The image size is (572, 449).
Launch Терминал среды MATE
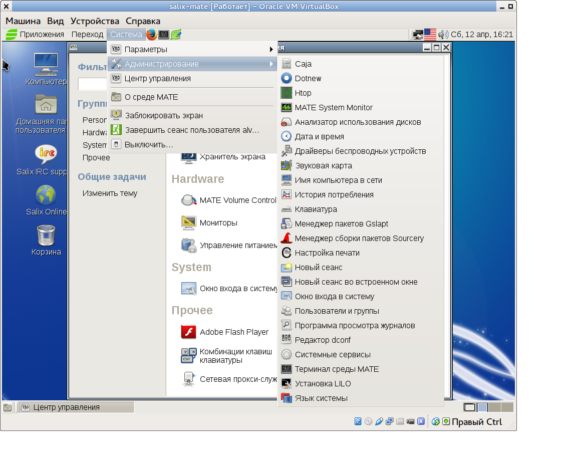360,369
